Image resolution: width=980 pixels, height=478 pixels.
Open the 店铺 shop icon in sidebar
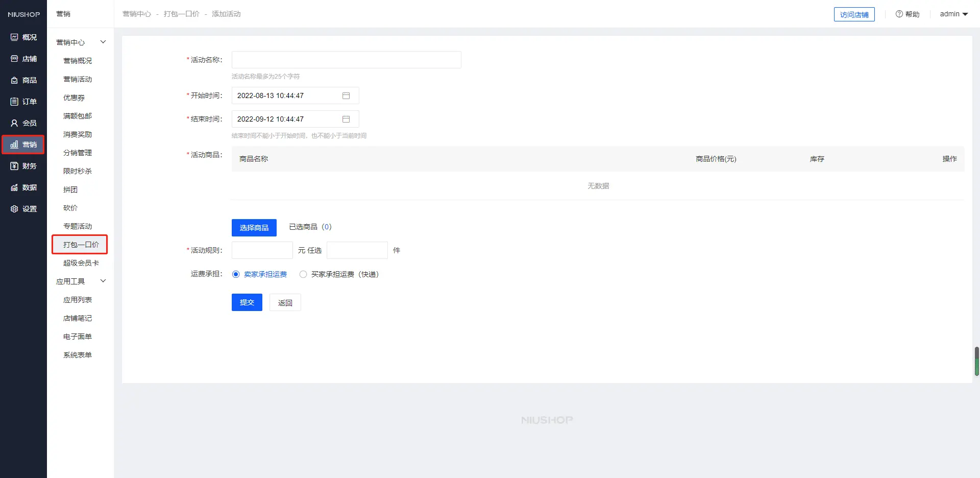[x=14, y=59]
